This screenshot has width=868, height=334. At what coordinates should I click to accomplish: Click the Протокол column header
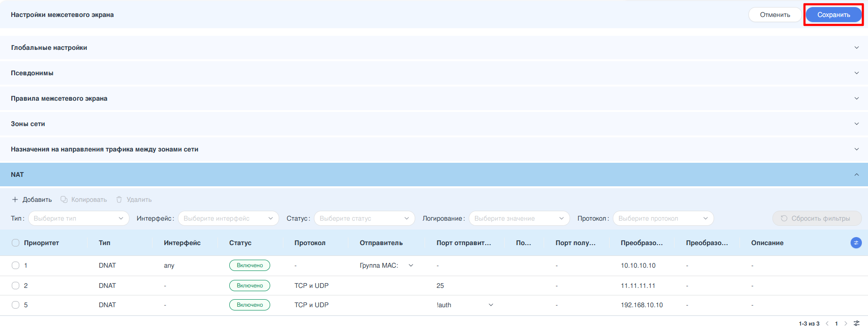[310, 243]
